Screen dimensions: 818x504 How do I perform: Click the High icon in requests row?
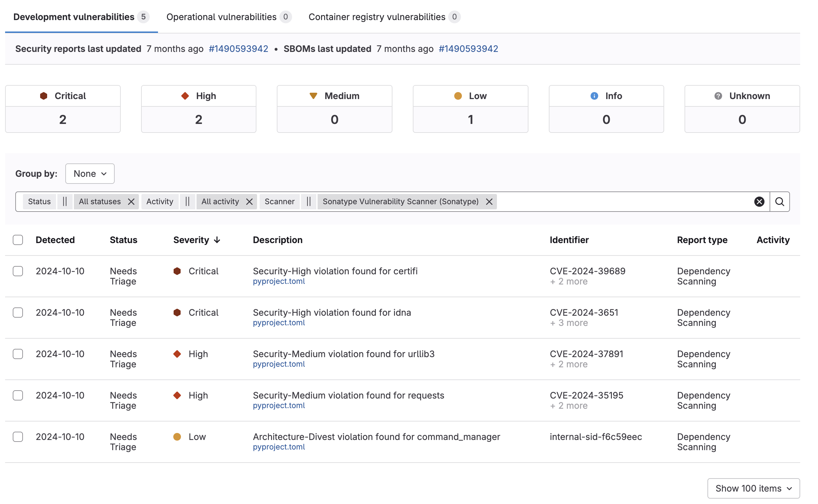point(177,395)
